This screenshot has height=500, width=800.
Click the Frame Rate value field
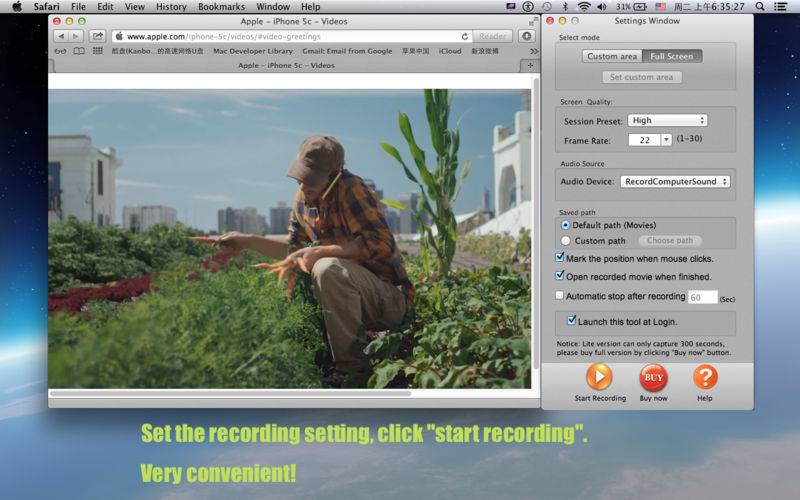[x=645, y=140]
